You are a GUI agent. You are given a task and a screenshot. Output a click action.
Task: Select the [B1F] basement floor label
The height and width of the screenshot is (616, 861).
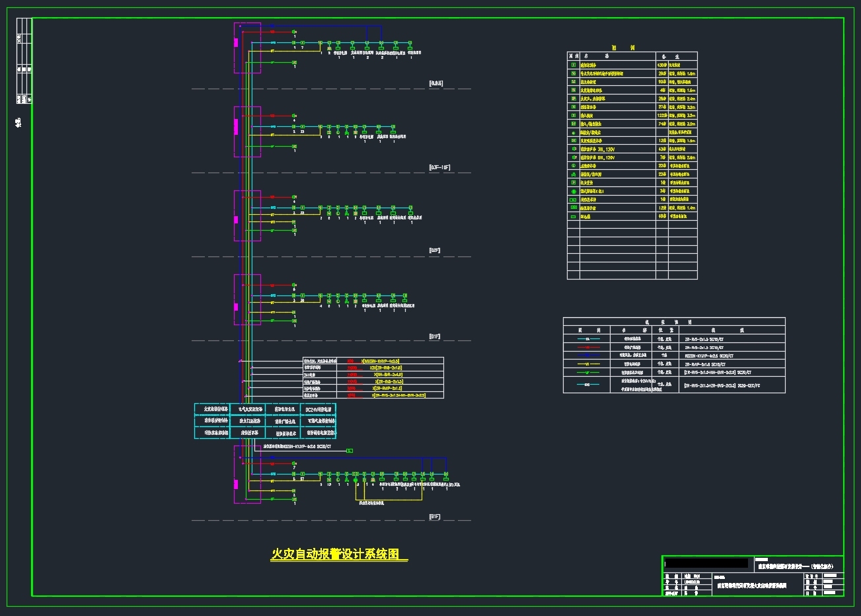coord(435,516)
